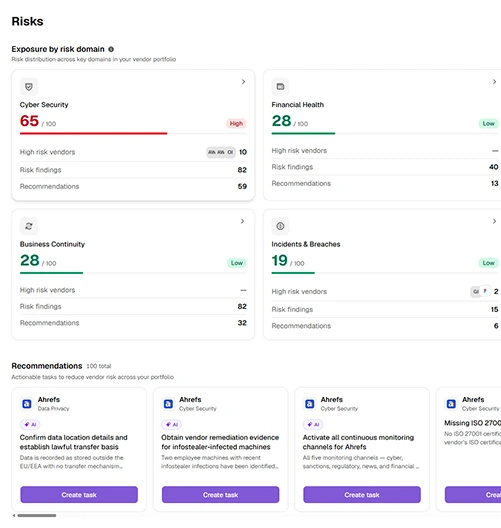Image resolution: width=501 pixels, height=528 pixels.
Task: Click the Cyber Security red score progress bar
Action: 94,133
